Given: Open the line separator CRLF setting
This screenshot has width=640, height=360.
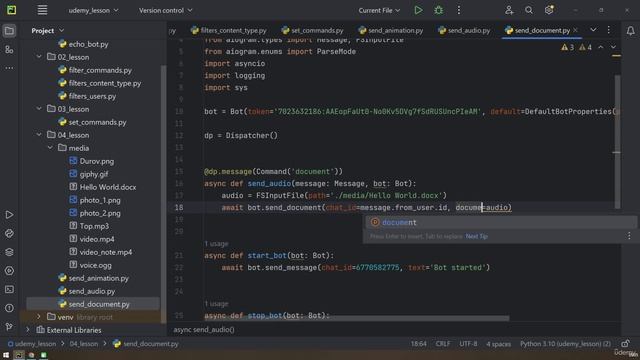Looking at the screenshot, I should point(443,344).
